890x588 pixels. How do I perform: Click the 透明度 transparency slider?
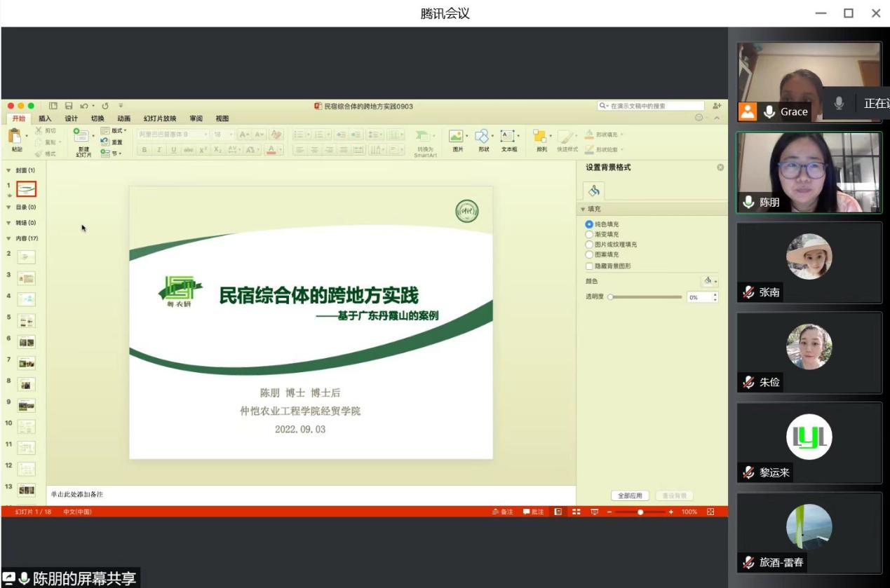point(645,297)
